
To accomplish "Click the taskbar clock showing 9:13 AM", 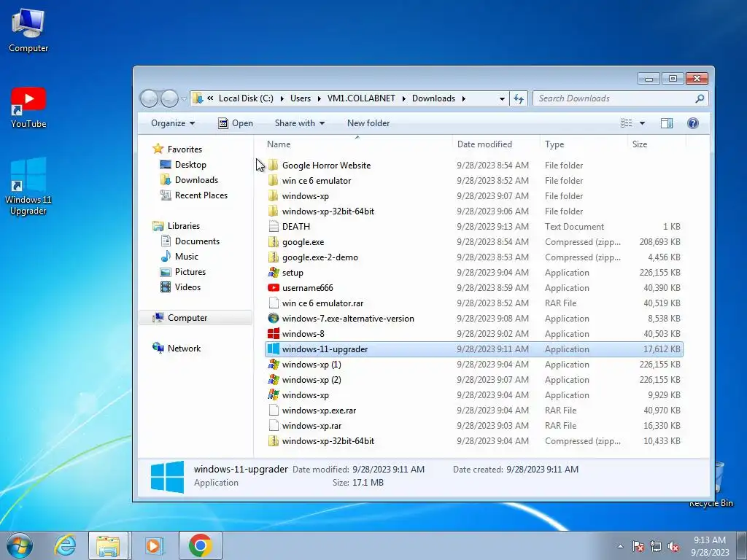I will point(710,546).
